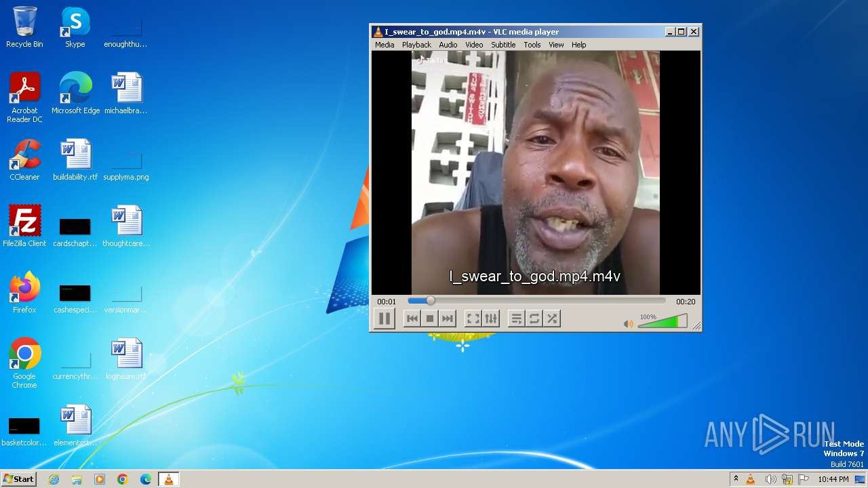Image resolution: width=868 pixels, height=488 pixels.
Task: Mute the VLC volume speaker icon
Action: 628,324
